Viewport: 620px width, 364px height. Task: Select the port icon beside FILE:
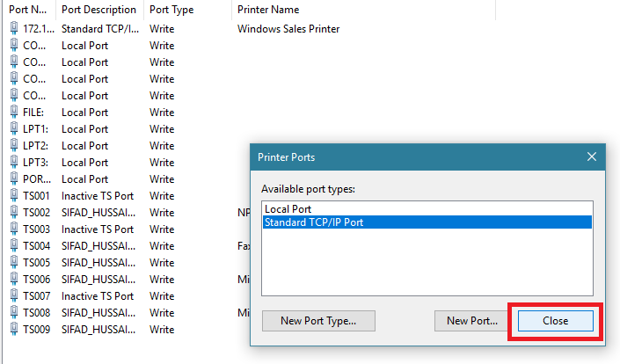(14, 113)
